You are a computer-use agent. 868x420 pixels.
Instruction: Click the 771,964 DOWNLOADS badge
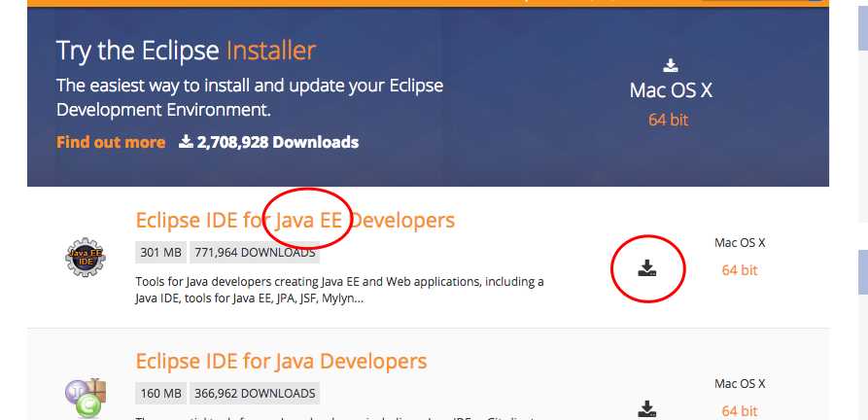point(256,253)
